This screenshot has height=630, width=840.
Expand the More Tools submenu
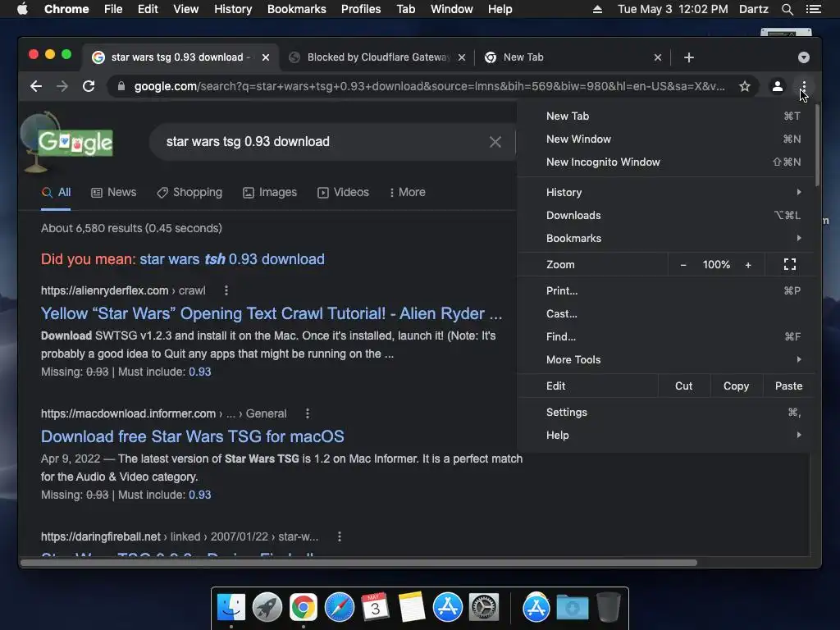point(666,360)
